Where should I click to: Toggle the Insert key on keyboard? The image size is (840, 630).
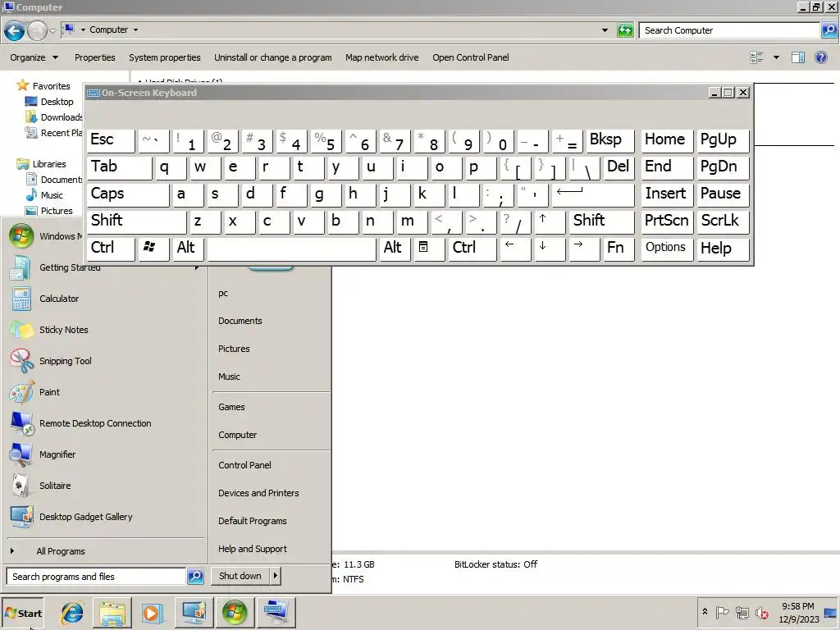[x=666, y=194]
